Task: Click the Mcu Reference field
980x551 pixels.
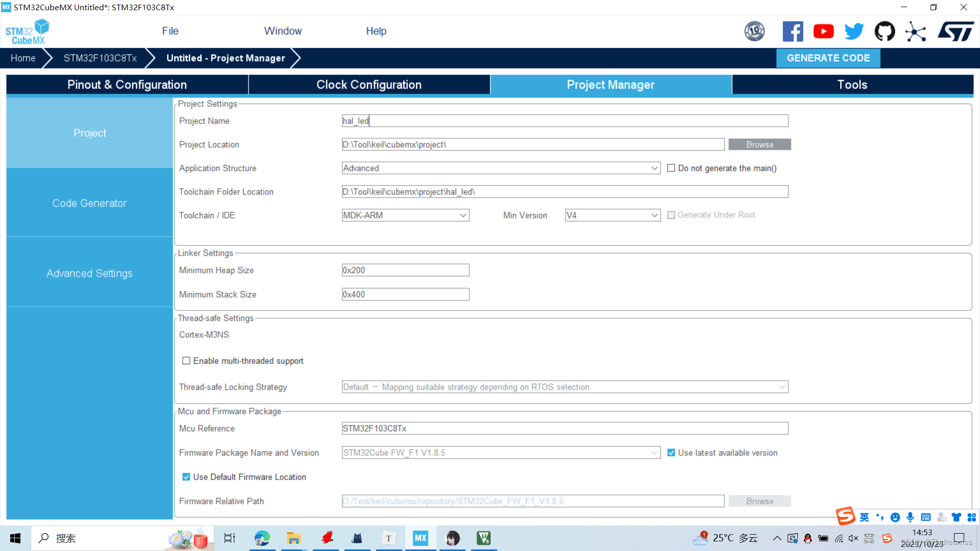Action: click(x=565, y=429)
